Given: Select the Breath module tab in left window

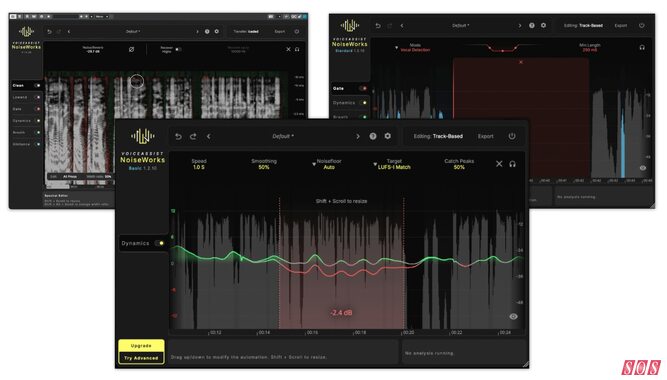Looking at the screenshot, I should [x=26, y=133].
